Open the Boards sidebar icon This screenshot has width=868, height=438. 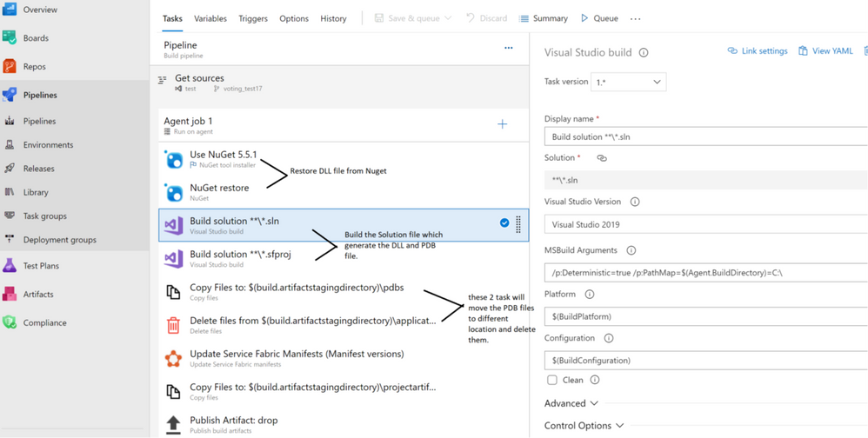click(x=10, y=38)
